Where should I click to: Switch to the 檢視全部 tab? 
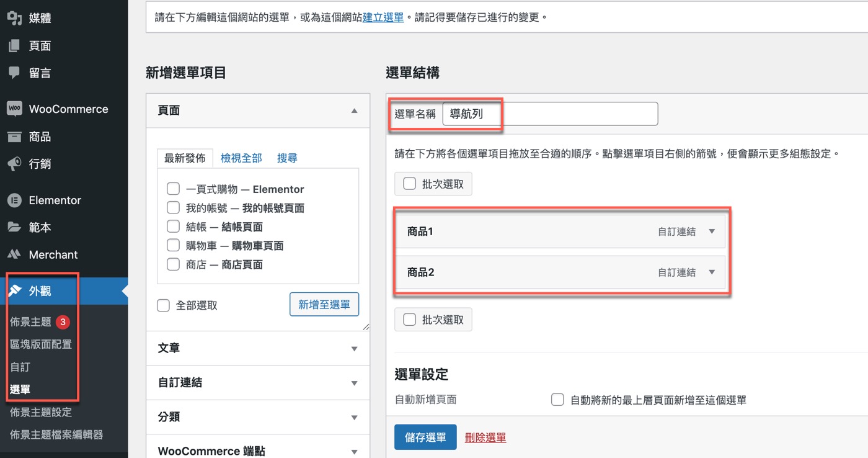[x=241, y=158]
